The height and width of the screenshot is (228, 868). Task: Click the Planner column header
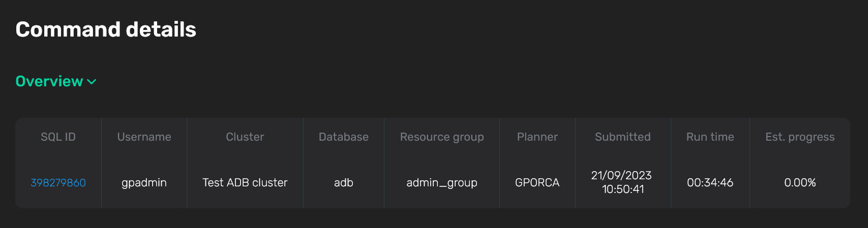pyautogui.click(x=537, y=137)
